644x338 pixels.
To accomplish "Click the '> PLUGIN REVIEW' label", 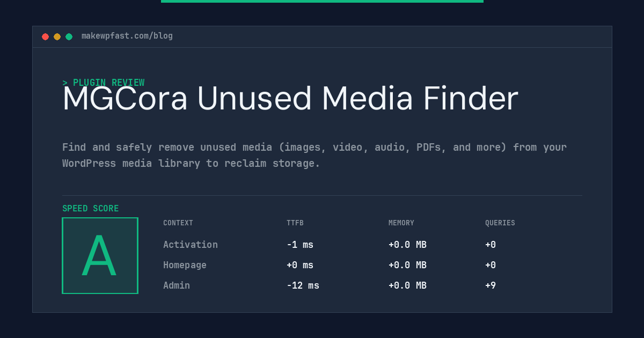I will (103, 83).
